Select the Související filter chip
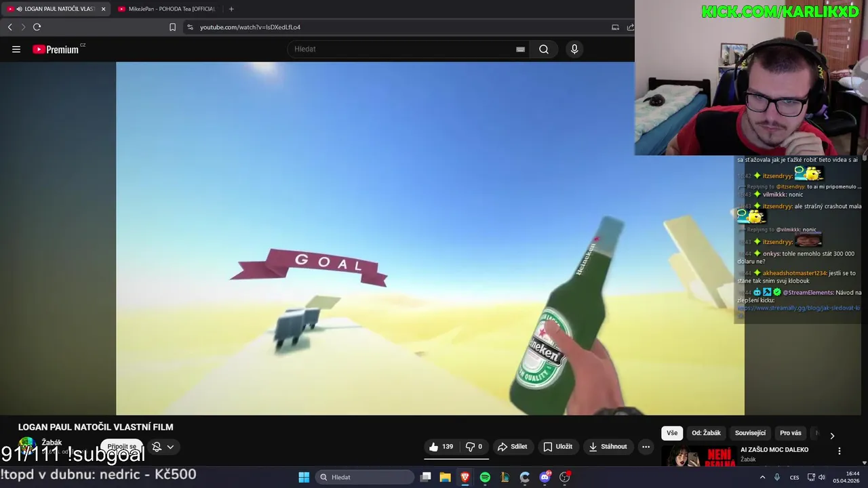The width and height of the screenshot is (868, 488). click(750, 433)
